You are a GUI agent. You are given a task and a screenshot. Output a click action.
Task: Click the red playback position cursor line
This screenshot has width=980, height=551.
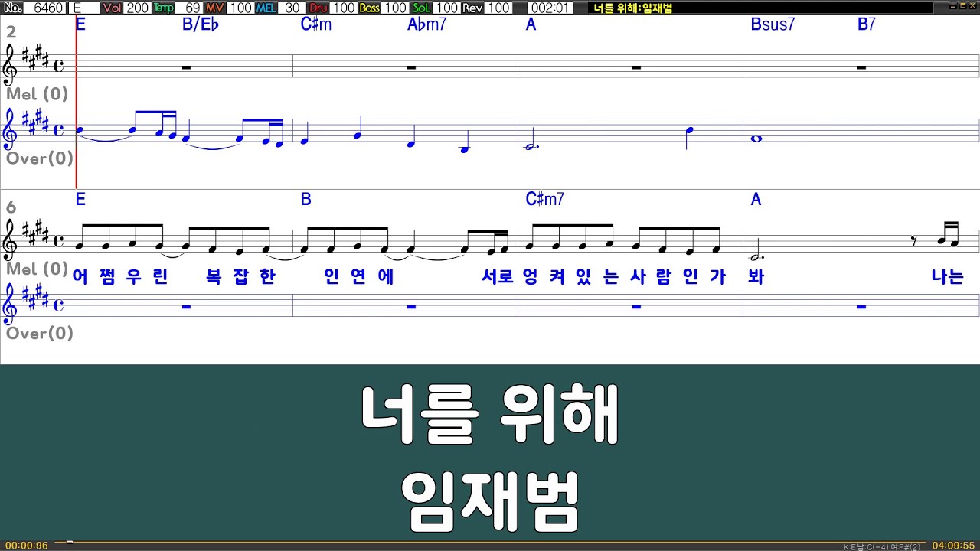point(77,102)
